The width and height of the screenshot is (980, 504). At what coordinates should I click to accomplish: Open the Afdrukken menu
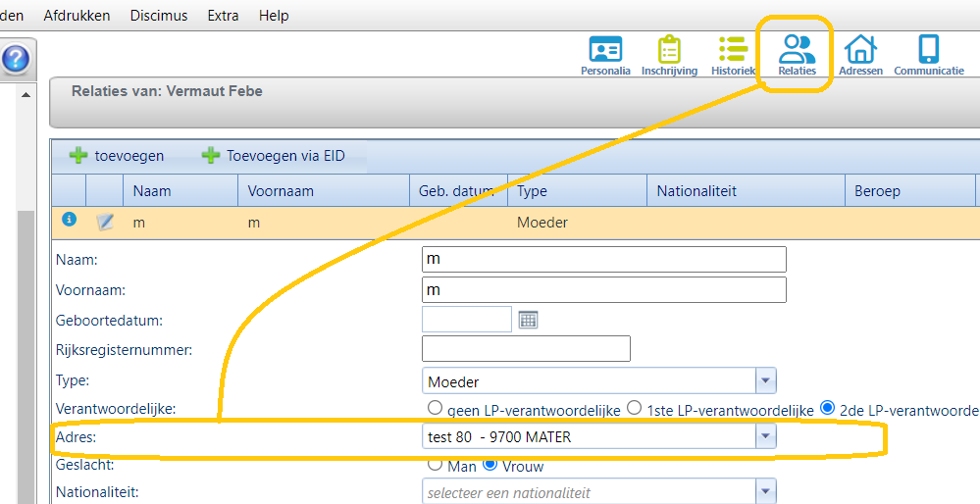click(x=77, y=16)
